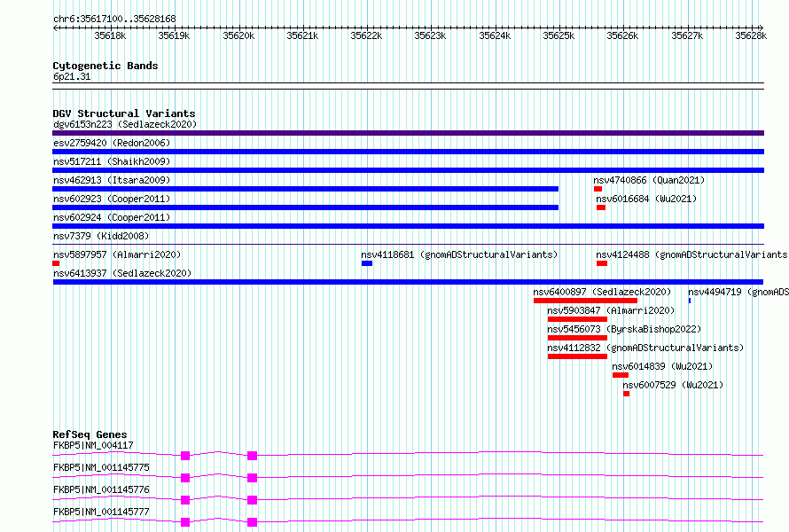Image resolution: width=789 pixels, height=532 pixels.
Task: Click the dgv6153n223 purple variant bar
Action: [408, 133]
